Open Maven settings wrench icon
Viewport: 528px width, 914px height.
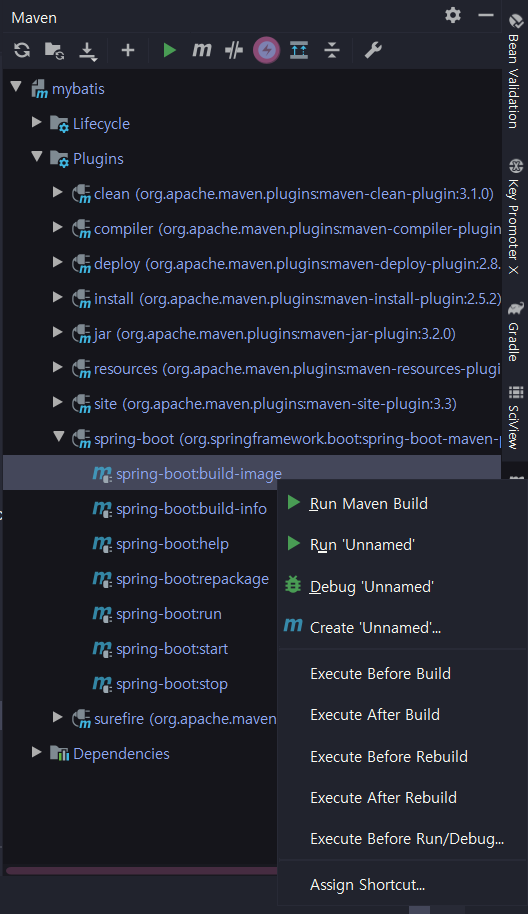point(373,50)
